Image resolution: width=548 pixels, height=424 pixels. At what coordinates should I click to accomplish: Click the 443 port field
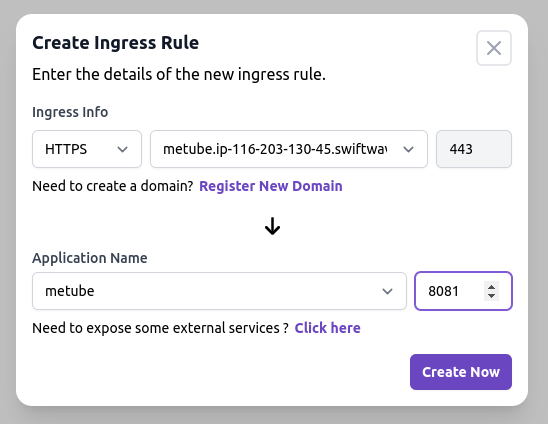(x=474, y=149)
